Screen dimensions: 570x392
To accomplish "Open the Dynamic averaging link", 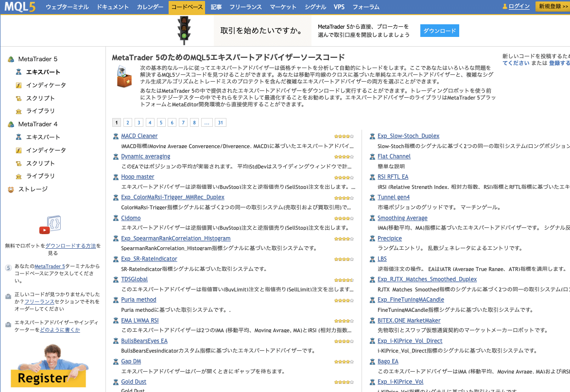I will (x=145, y=156).
